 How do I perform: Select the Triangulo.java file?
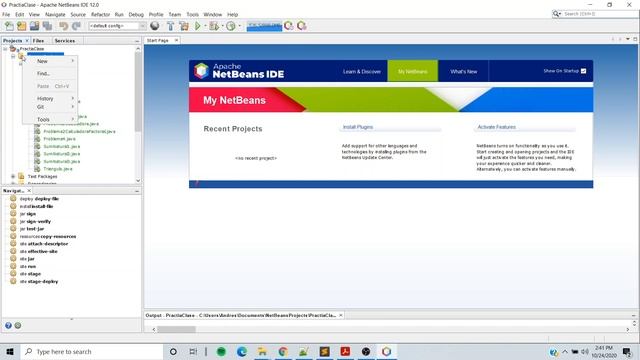coord(58,169)
